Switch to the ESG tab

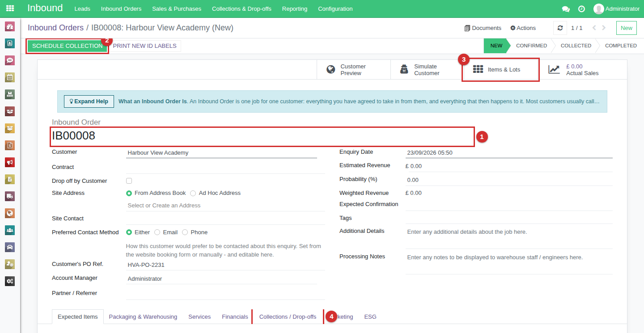(370, 317)
